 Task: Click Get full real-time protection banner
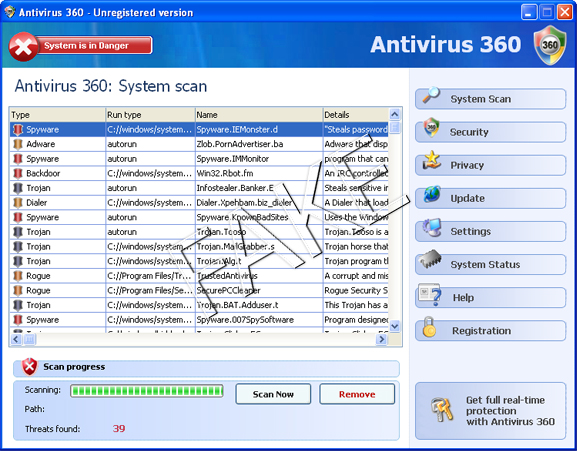tap(491, 411)
